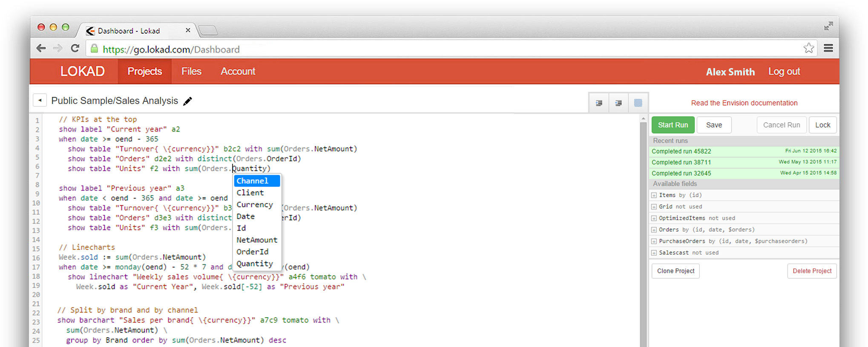This screenshot has width=868, height=347.
Task: Expand the OptimizedItems field
Action: pyautogui.click(x=654, y=218)
